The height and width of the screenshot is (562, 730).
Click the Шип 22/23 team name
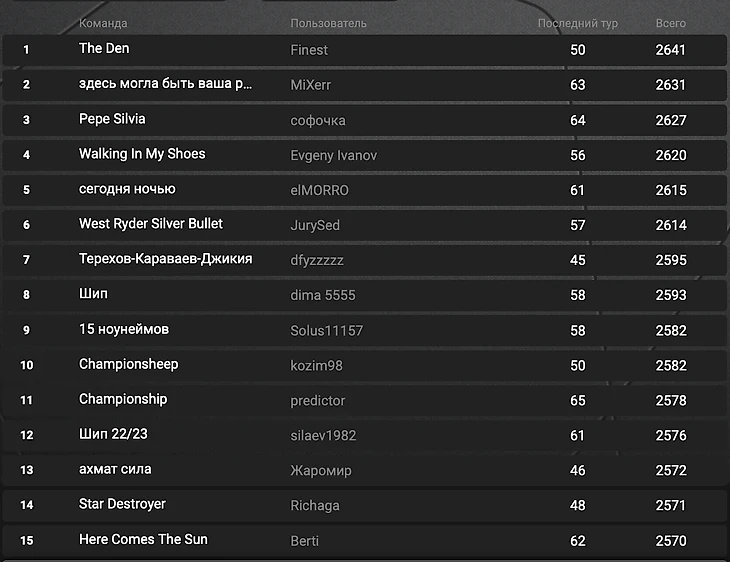[113, 434]
